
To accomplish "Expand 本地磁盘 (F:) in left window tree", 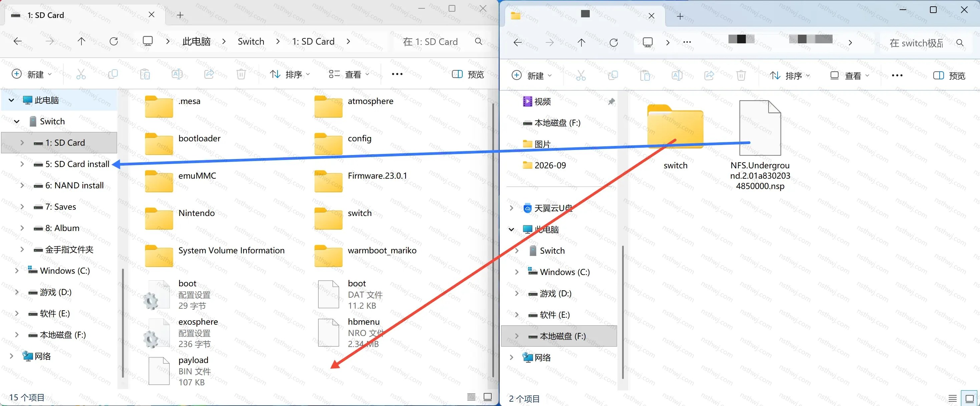I will pos(17,335).
